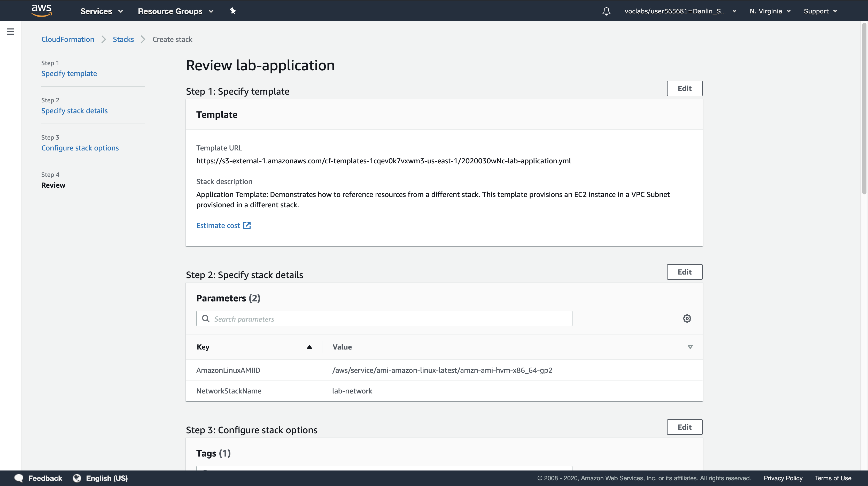868x486 pixels.
Task: Go to Step 2 Specify stack details
Action: (74, 111)
